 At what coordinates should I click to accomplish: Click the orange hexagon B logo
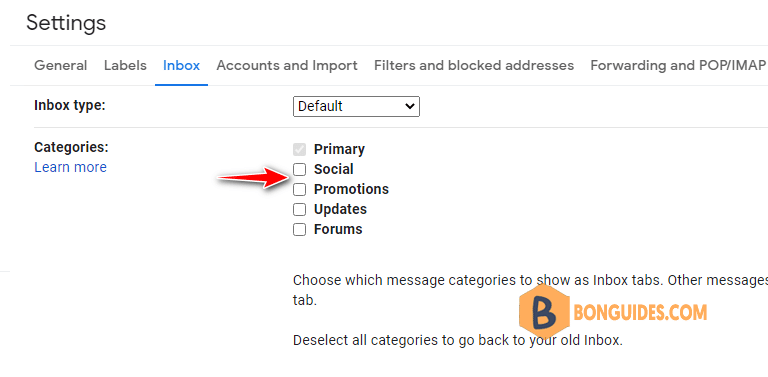[545, 312]
